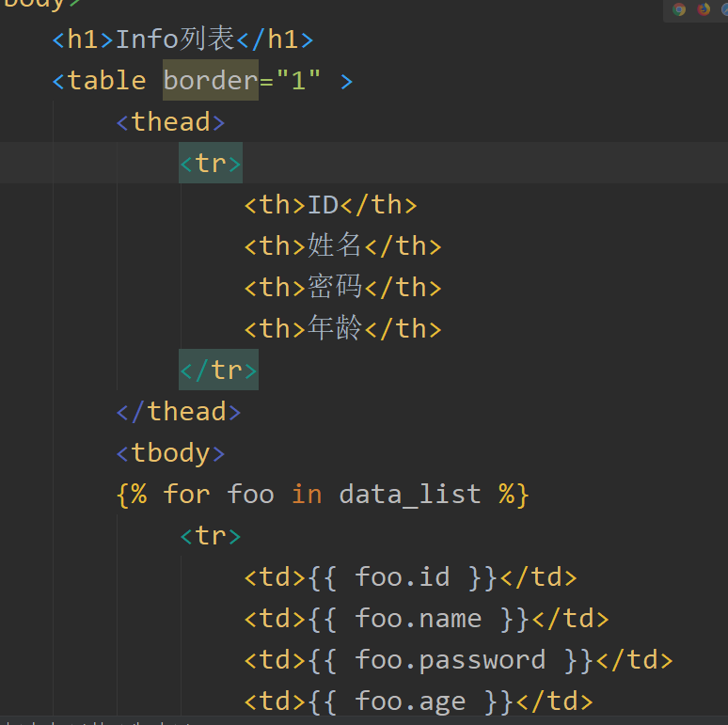Click the 'in' keyword of the loop
This screenshot has width=728, height=725.
pos(307,495)
